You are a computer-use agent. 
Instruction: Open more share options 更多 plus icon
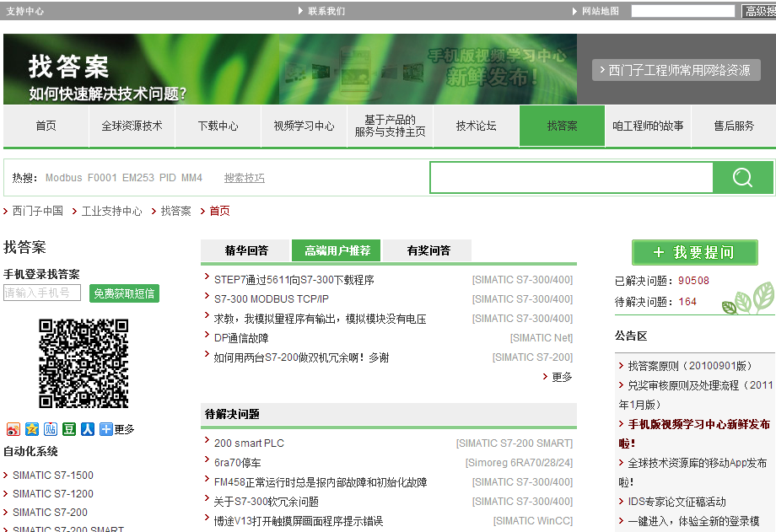[106, 429]
